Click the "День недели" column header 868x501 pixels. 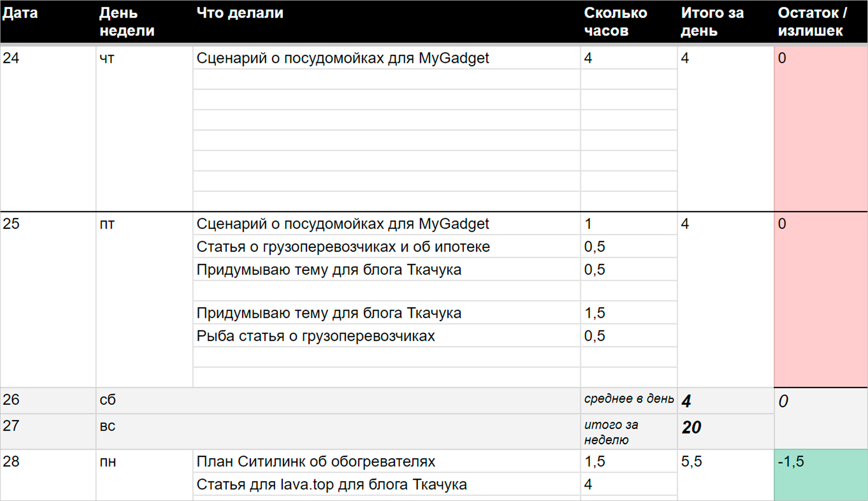pos(145,22)
